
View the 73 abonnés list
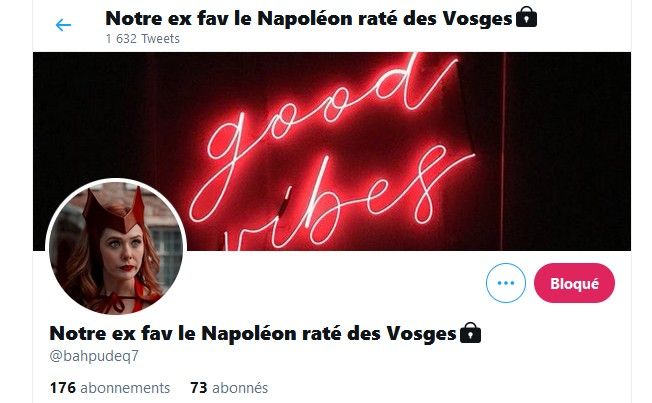click(x=229, y=388)
